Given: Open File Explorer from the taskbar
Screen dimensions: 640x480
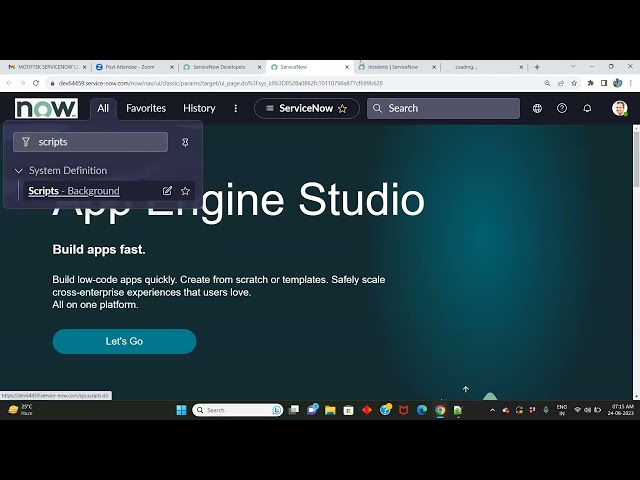Looking at the screenshot, I should [x=330, y=410].
